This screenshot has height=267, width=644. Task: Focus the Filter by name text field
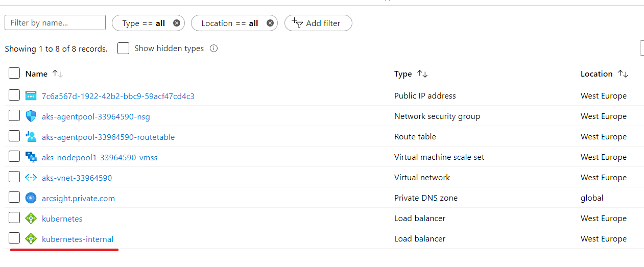(55, 23)
